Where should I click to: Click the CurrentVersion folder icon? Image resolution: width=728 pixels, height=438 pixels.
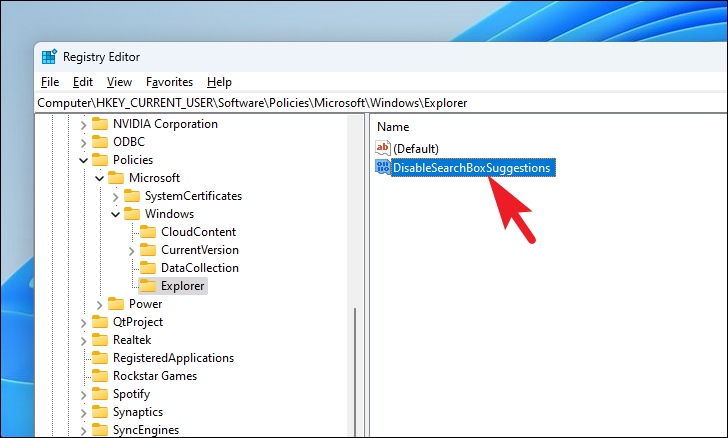click(148, 250)
